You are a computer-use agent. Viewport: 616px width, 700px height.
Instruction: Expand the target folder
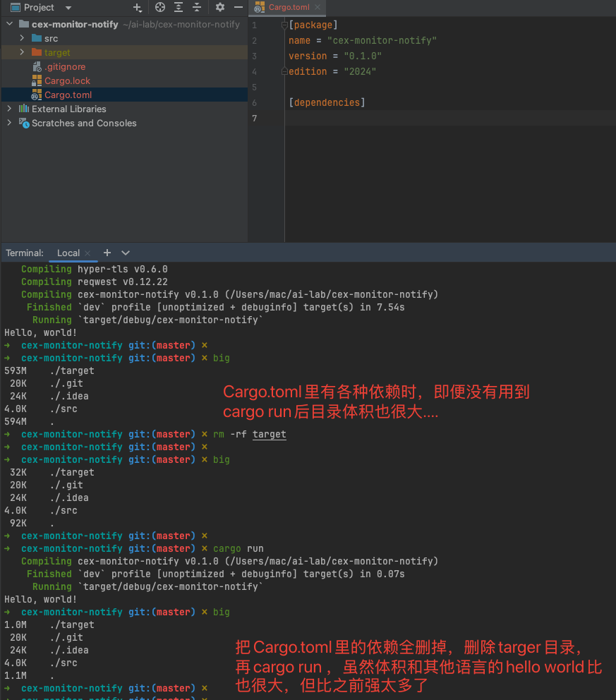pos(22,52)
